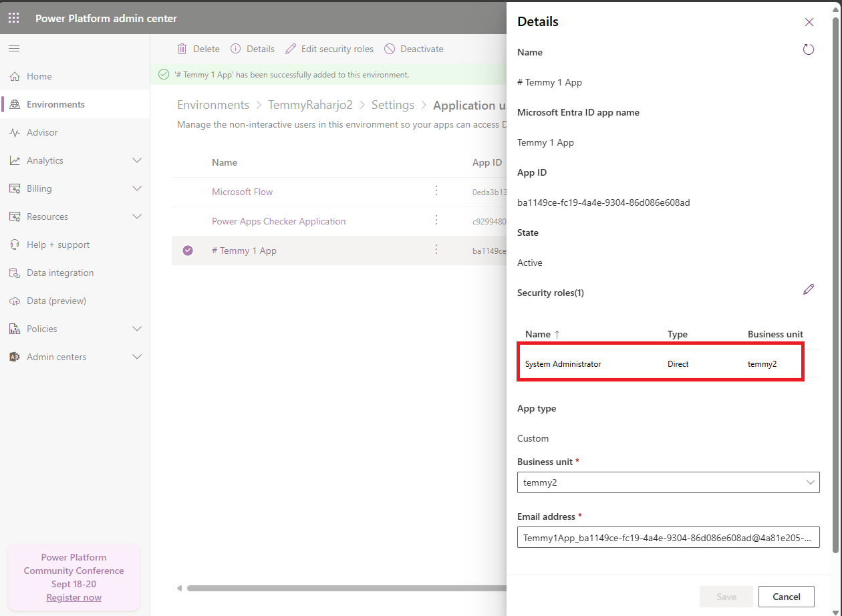Click the Name column header in table
842x616 pixels.
pos(225,162)
